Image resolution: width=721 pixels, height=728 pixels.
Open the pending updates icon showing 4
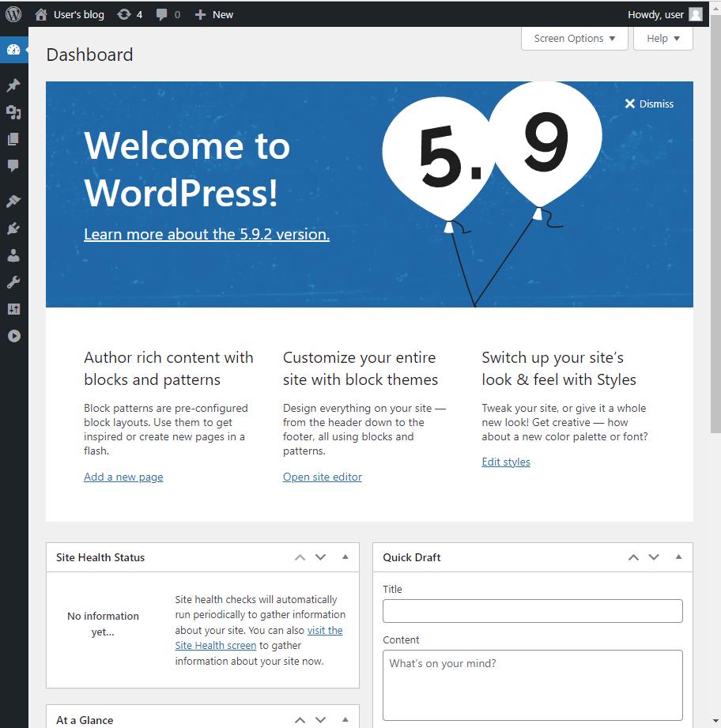pyautogui.click(x=130, y=14)
